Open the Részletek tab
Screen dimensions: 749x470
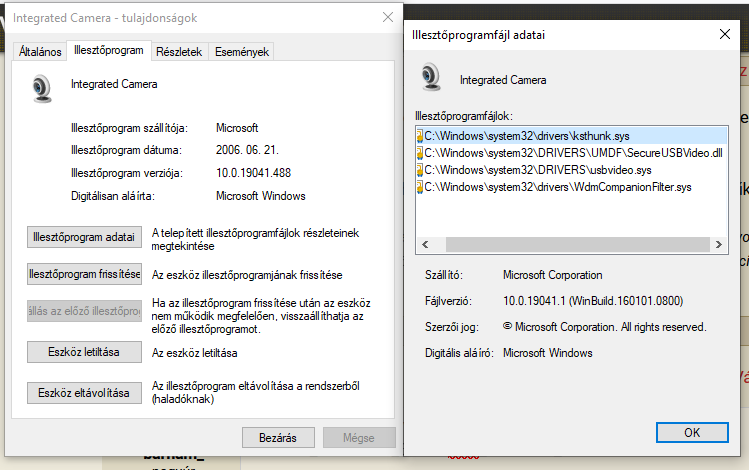179,52
